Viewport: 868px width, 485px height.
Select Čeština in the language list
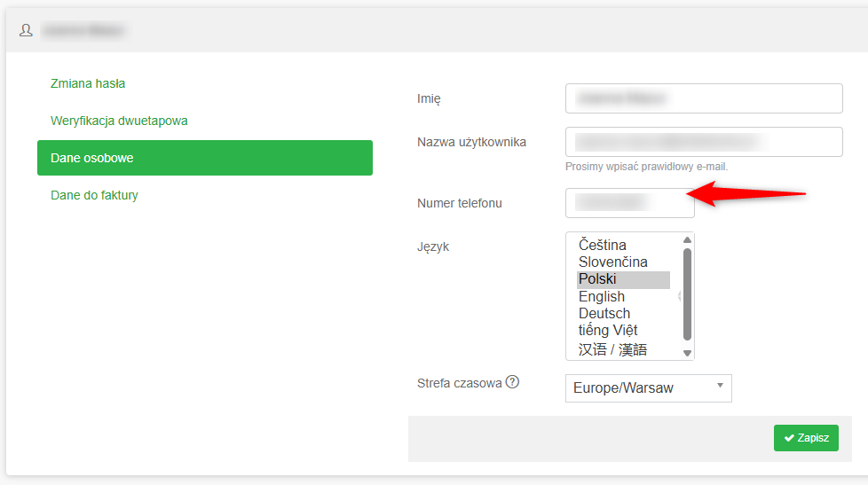click(603, 245)
